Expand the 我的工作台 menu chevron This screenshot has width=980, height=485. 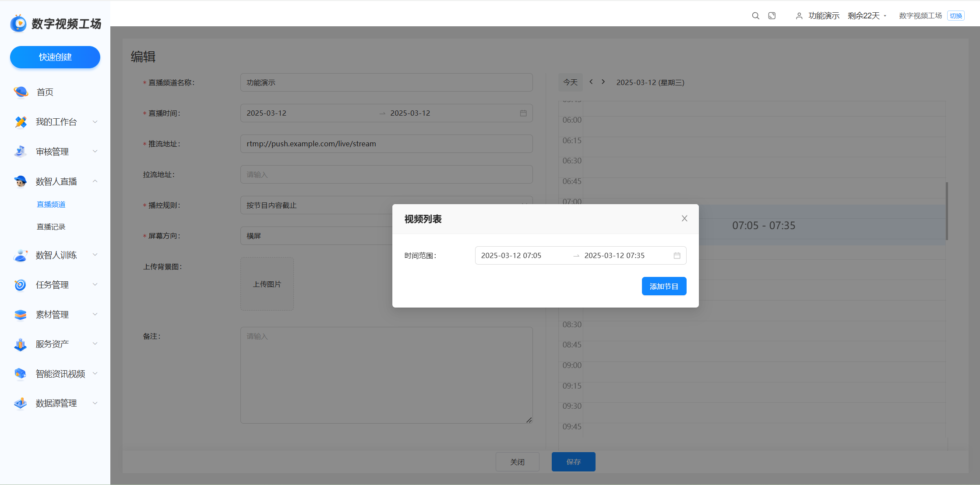pos(95,122)
